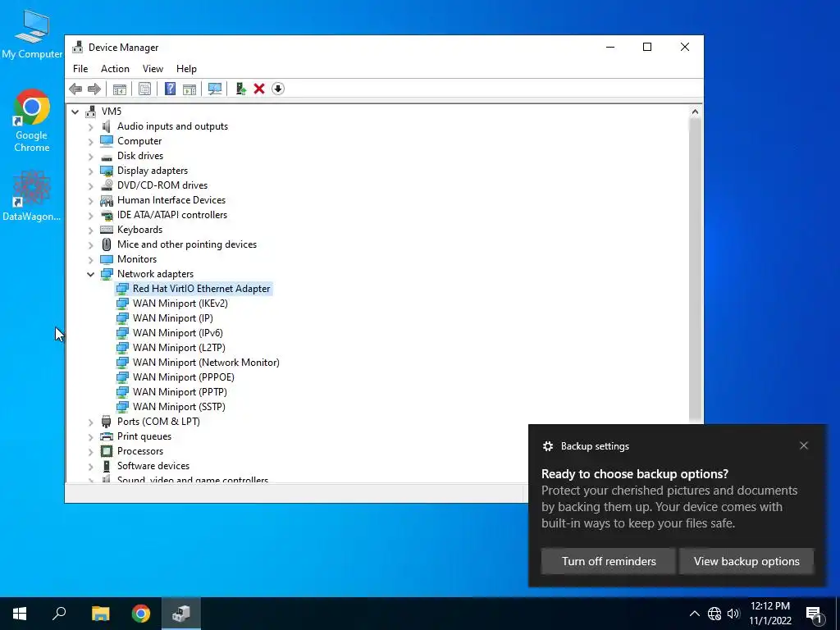
Task: Open My Computer desktop icon
Action: (x=32, y=34)
